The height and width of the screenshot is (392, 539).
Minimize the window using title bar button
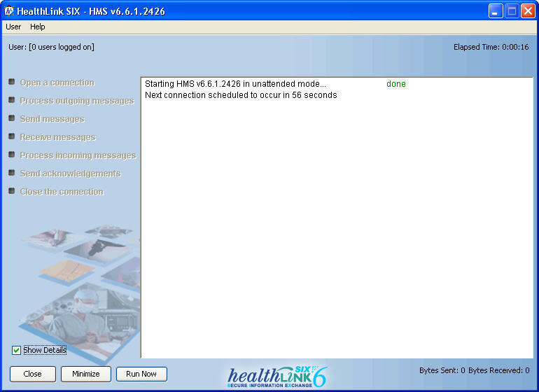[x=496, y=11]
